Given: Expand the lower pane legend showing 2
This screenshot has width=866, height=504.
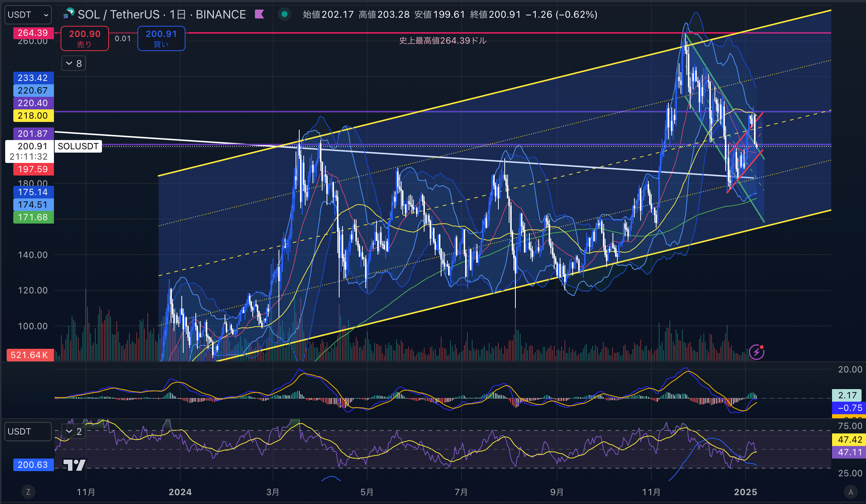Looking at the screenshot, I should coord(74,432).
